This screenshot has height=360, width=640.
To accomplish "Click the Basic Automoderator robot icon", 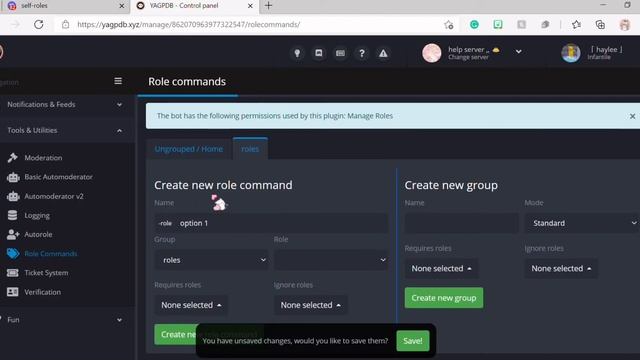I will 13,177.
